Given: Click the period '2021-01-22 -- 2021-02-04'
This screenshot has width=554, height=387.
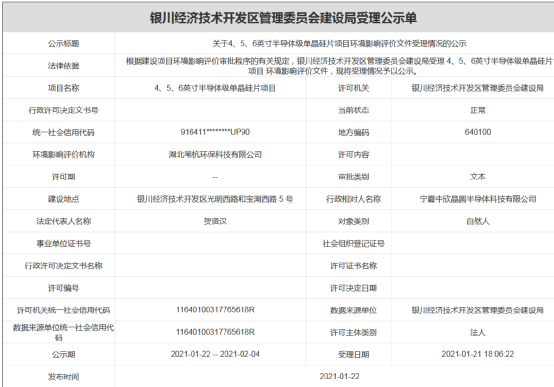Looking at the screenshot, I should (215, 354).
